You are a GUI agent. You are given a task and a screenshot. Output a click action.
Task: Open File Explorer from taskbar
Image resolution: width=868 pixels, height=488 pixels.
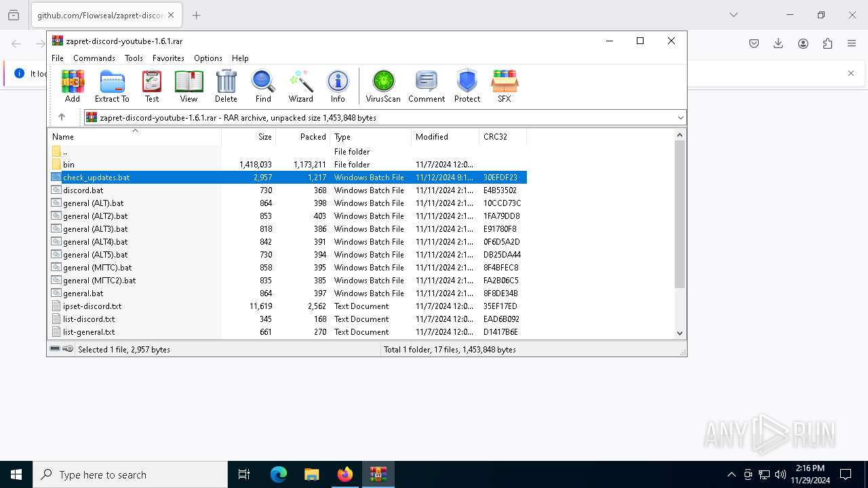point(311,474)
